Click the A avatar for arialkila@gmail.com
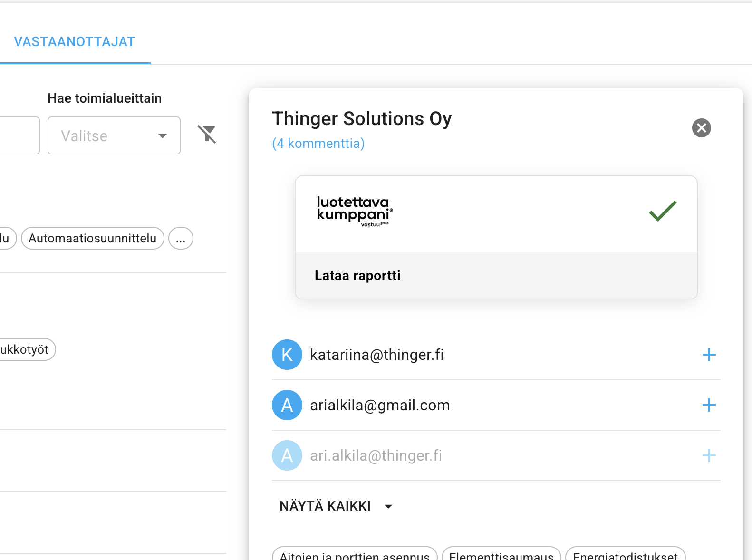Image resolution: width=752 pixels, height=560 pixels. [x=287, y=405]
